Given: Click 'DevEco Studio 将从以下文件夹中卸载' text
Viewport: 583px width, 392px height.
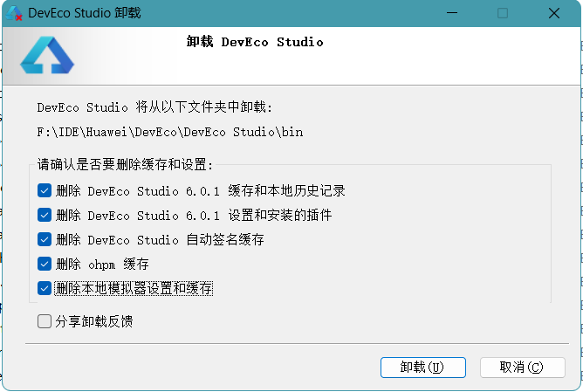Looking at the screenshot, I should point(154,107).
